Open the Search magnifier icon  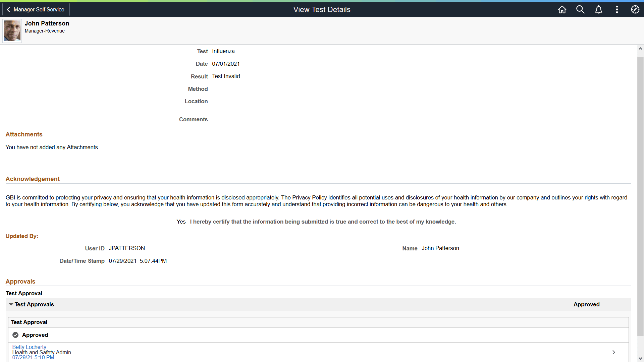[x=580, y=9]
